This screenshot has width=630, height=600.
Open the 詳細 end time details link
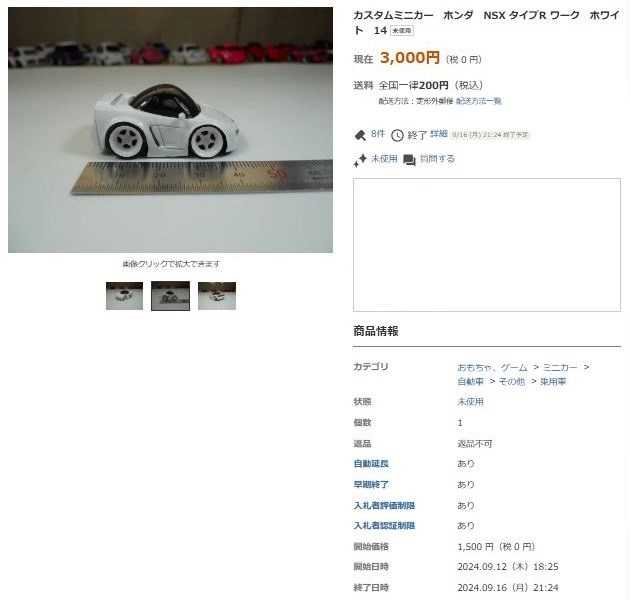[438, 134]
